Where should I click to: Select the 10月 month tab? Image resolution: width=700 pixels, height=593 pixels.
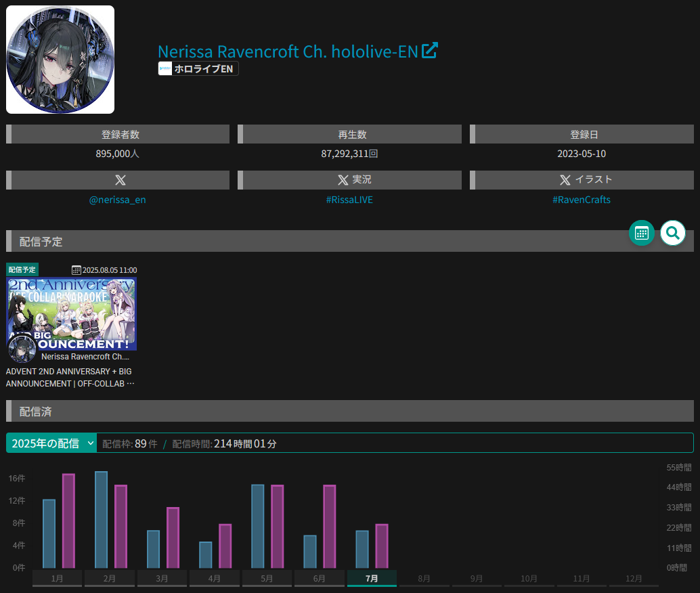(529, 578)
